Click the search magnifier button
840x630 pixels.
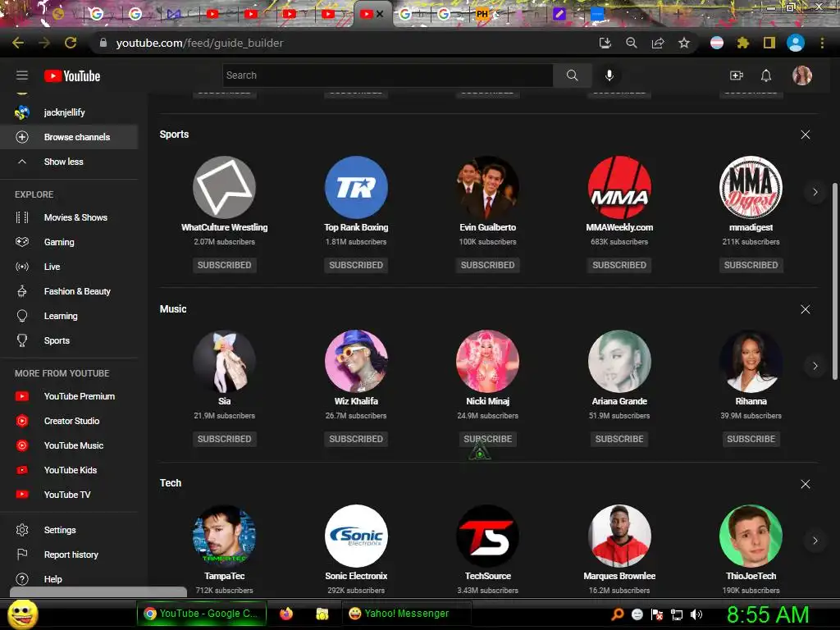(x=572, y=75)
